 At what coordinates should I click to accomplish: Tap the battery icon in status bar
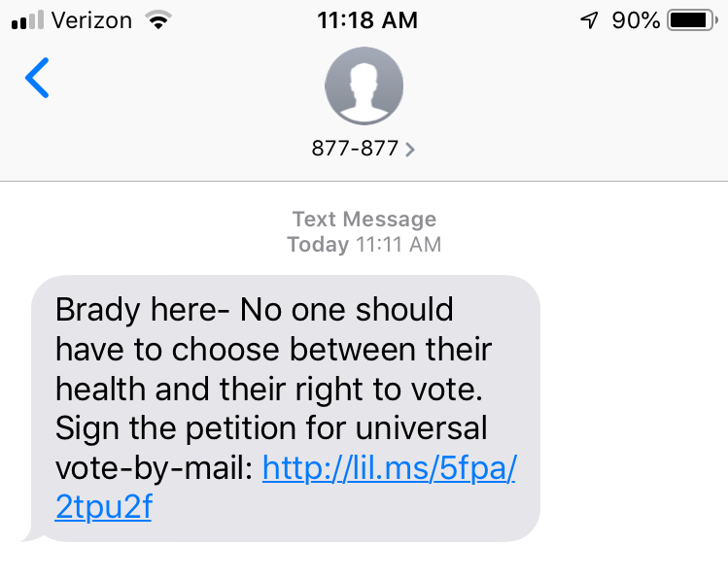691,20
